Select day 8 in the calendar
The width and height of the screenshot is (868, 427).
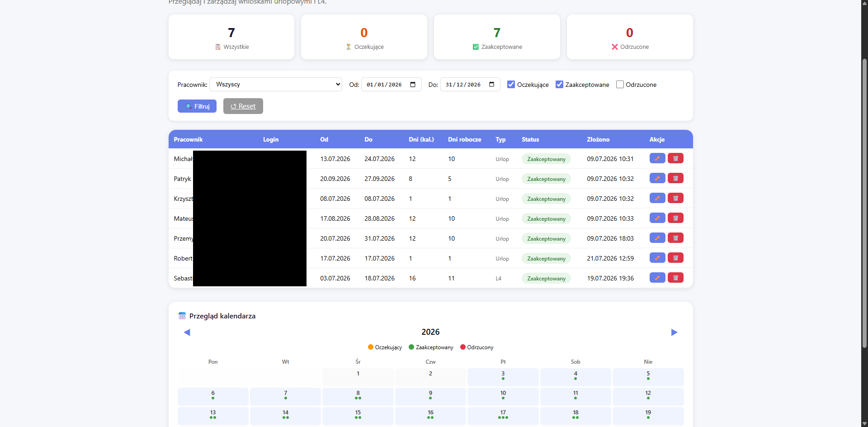click(x=358, y=396)
